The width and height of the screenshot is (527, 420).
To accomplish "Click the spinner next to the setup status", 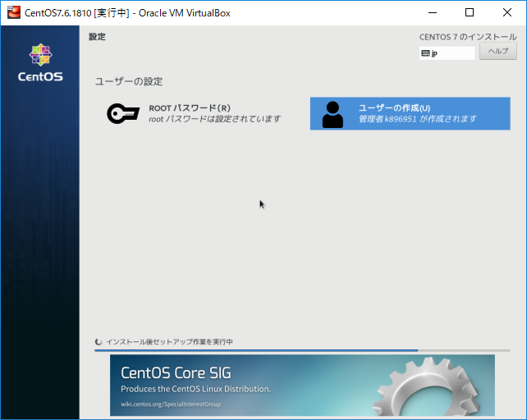I will tap(99, 342).
